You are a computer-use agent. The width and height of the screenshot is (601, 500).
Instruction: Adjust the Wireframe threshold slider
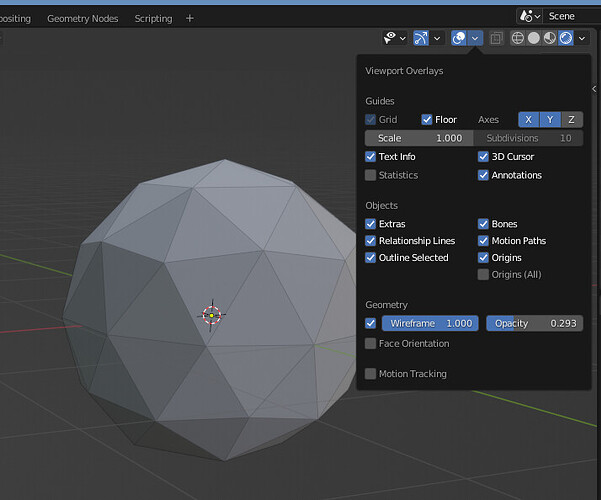[x=430, y=323]
